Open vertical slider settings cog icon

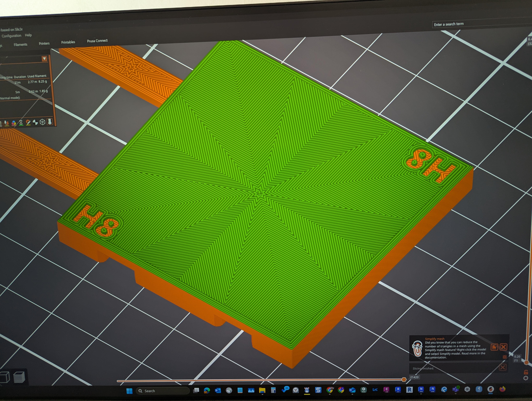(x=526, y=378)
